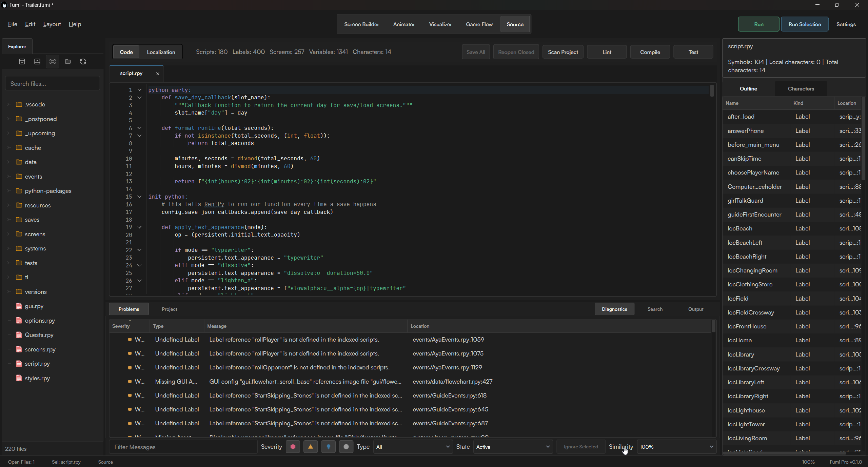Expand the data folder tree node
The image size is (868, 467).
click(9, 162)
